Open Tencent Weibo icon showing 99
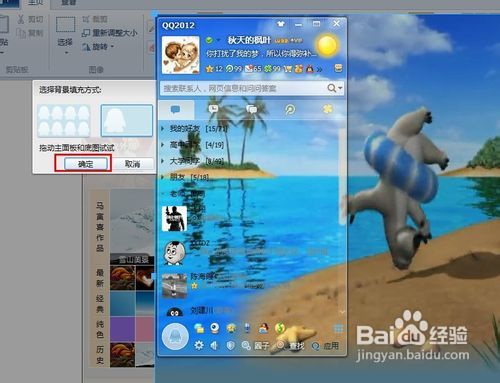 (233, 69)
